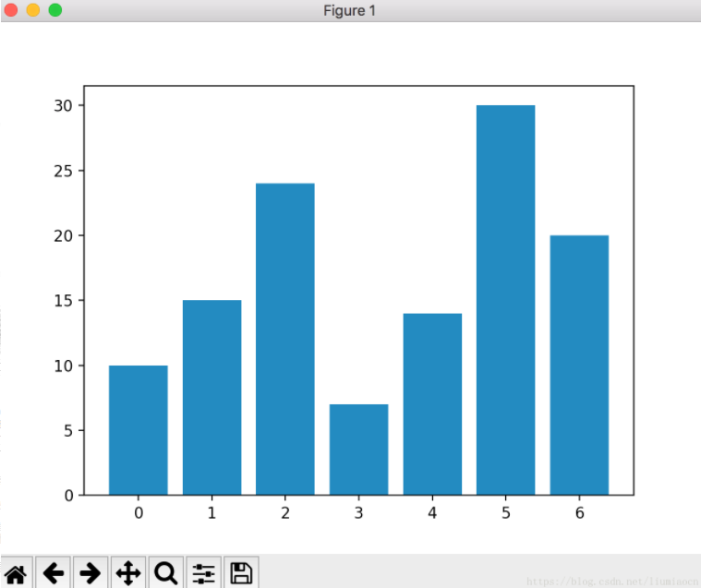Select the tallest bar at x value 5

coord(505,300)
